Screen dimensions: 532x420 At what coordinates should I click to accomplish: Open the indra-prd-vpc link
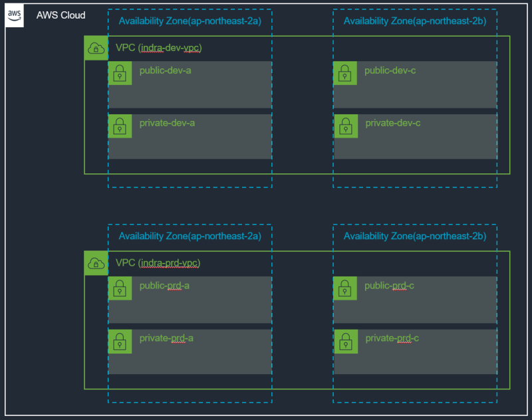168,263
